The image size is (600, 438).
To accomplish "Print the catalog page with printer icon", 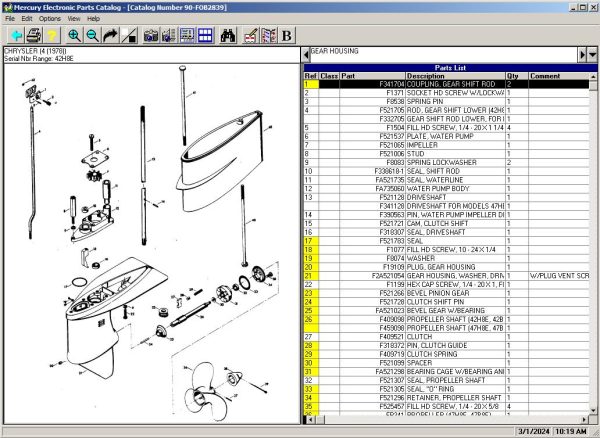I will (x=34, y=36).
